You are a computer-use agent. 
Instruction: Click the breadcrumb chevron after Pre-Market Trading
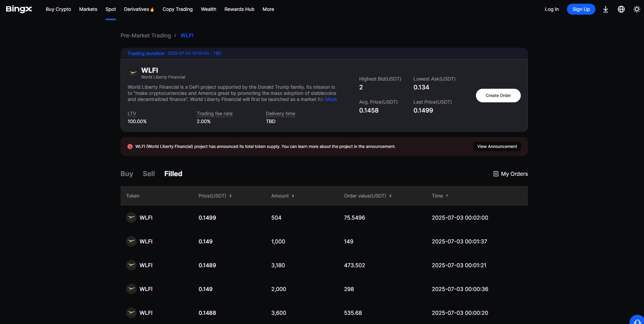pyautogui.click(x=175, y=35)
